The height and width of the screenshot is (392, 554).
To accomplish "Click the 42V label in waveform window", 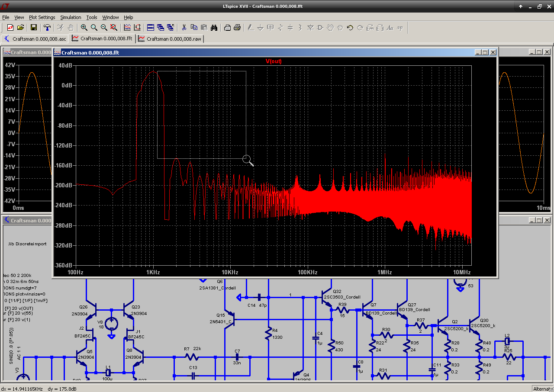I will coord(10,65).
